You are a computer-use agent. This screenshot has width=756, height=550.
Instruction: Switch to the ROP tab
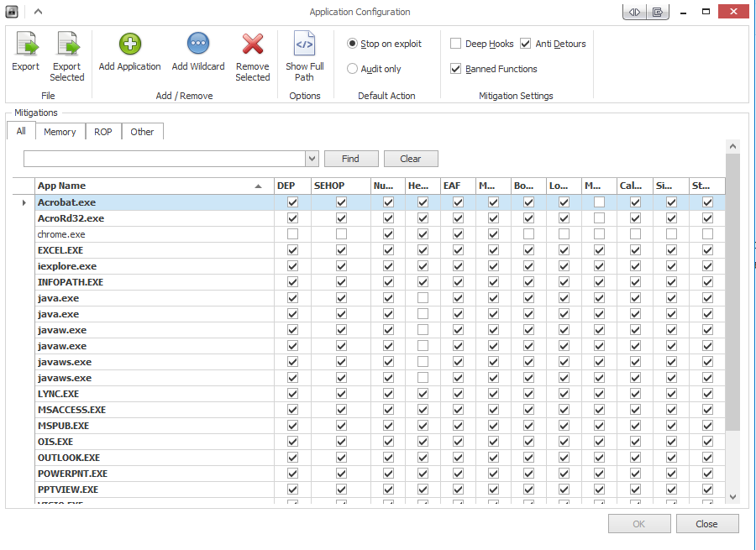click(x=102, y=132)
